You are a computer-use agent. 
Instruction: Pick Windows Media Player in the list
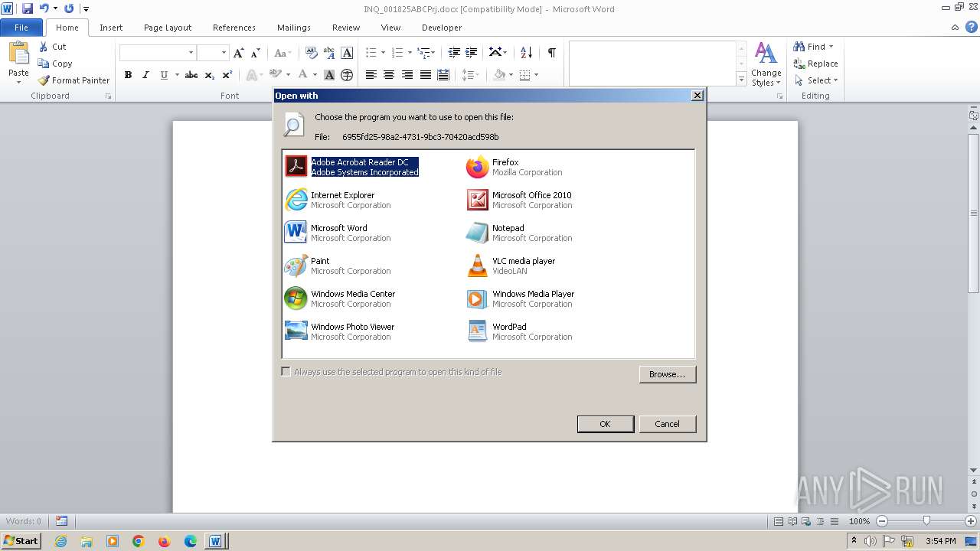(520, 298)
